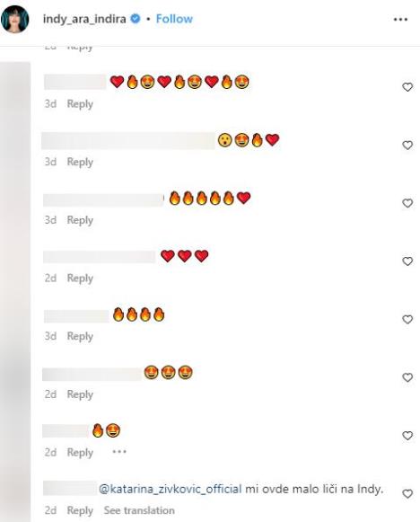Reply to the katarina_zivkovic_official mention comment

point(80,510)
